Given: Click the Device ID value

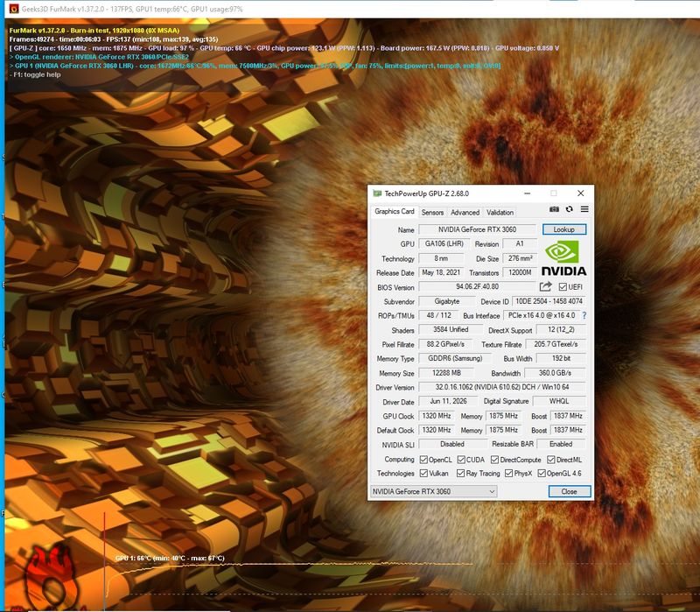Looking at the screenshot, I should coord(549,301).
